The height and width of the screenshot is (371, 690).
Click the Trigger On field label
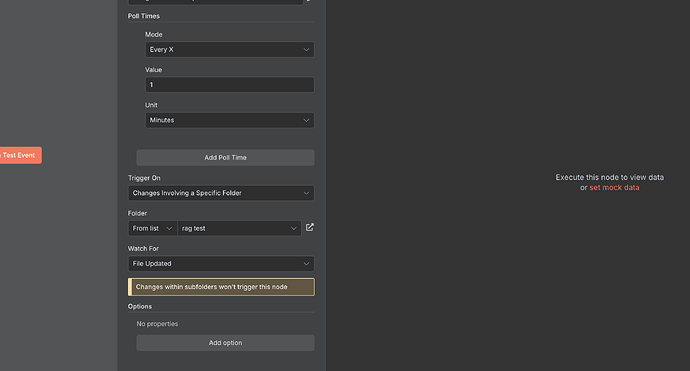(x=144, y=178)
